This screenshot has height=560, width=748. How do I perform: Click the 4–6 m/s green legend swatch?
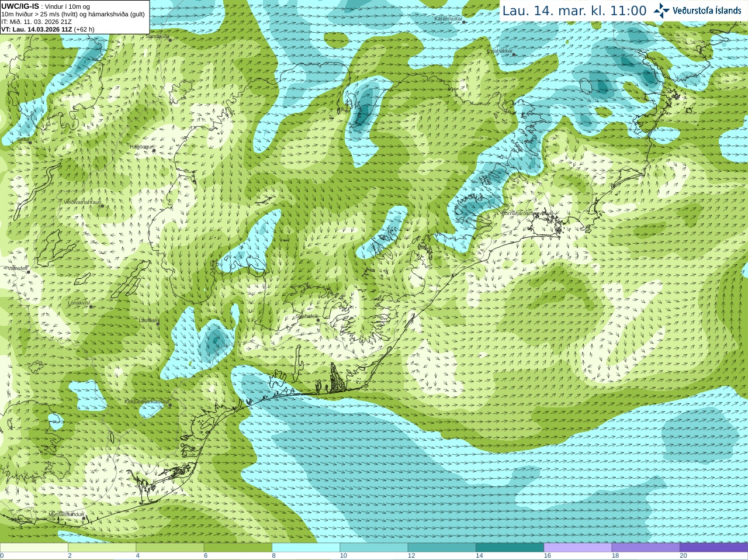coord(170,548)
